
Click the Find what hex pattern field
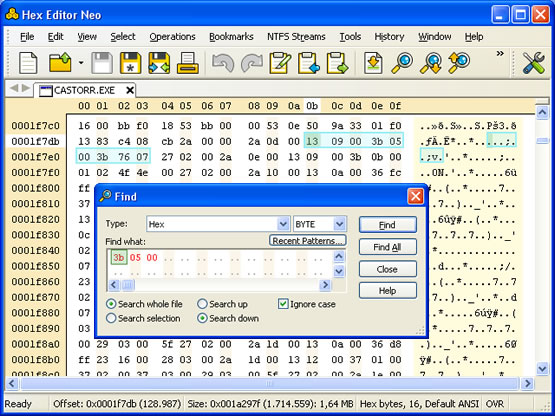(220, 264)
